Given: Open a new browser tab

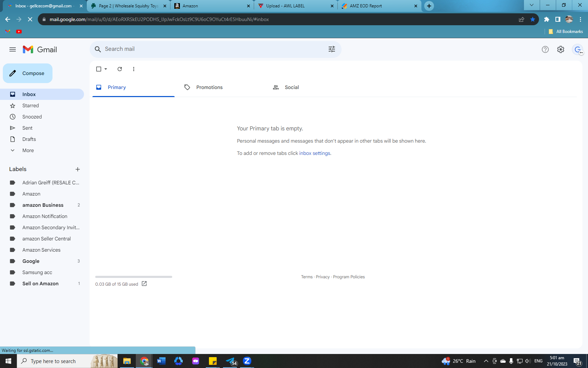Looking at the screenshot, I should click(429, 6).
